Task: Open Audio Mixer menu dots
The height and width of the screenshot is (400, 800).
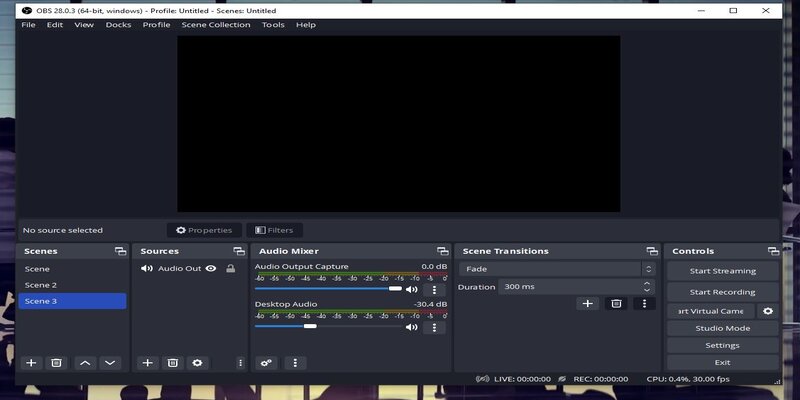Action: pos(295,363)
